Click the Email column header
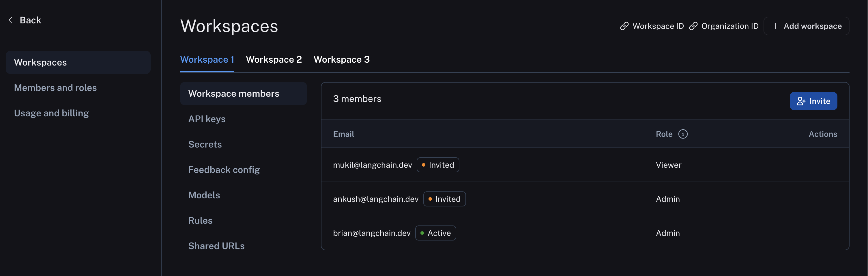 click(343, 134)
